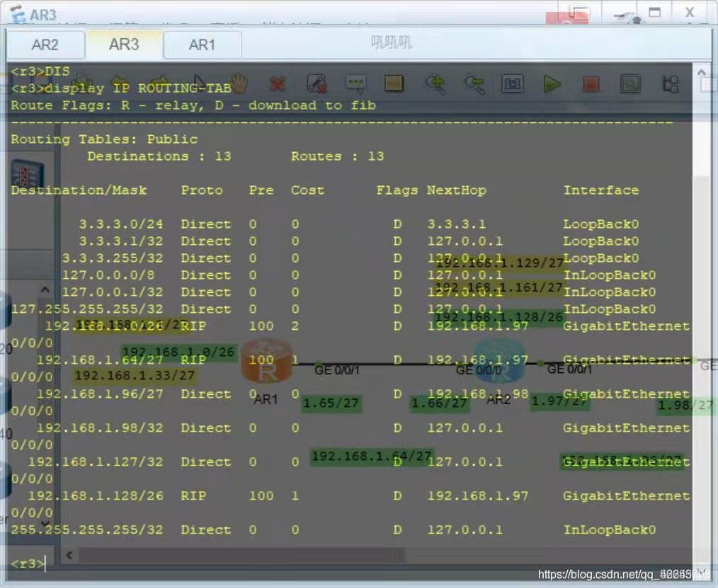
Task: Select the 127.0.0.0/8 route entry
Action: pos(358,275)
